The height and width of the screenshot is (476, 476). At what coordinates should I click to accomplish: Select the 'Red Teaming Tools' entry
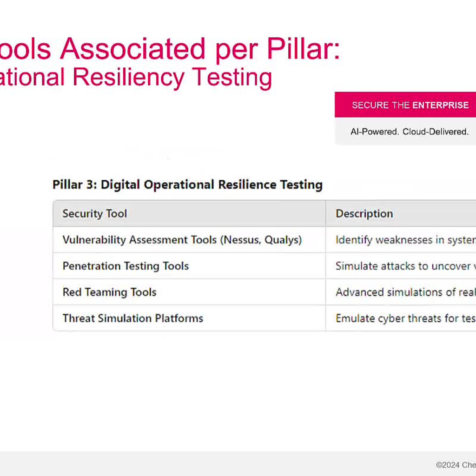click(109, 292)
